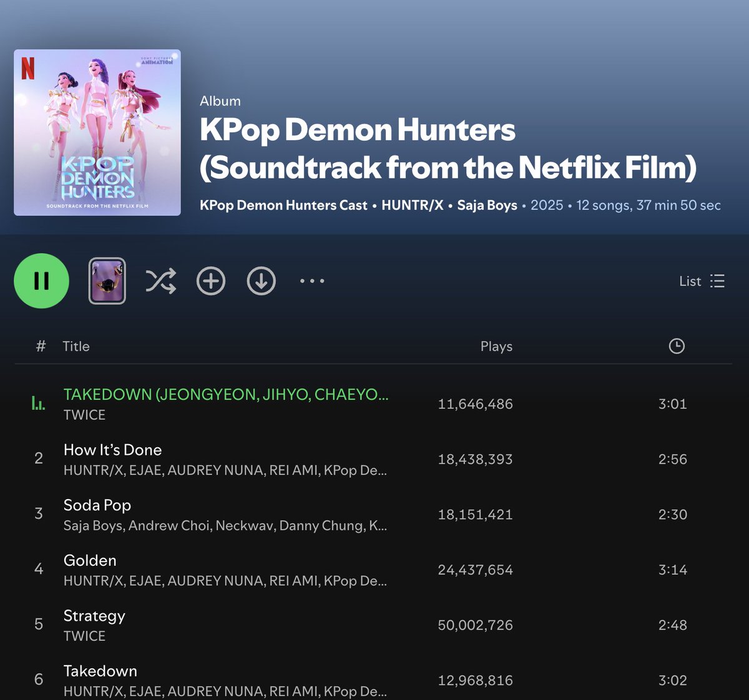Open the now playing video thumbnail
Image resolution: width=749 pixels, height=700 pixels.
coord(107,281)
